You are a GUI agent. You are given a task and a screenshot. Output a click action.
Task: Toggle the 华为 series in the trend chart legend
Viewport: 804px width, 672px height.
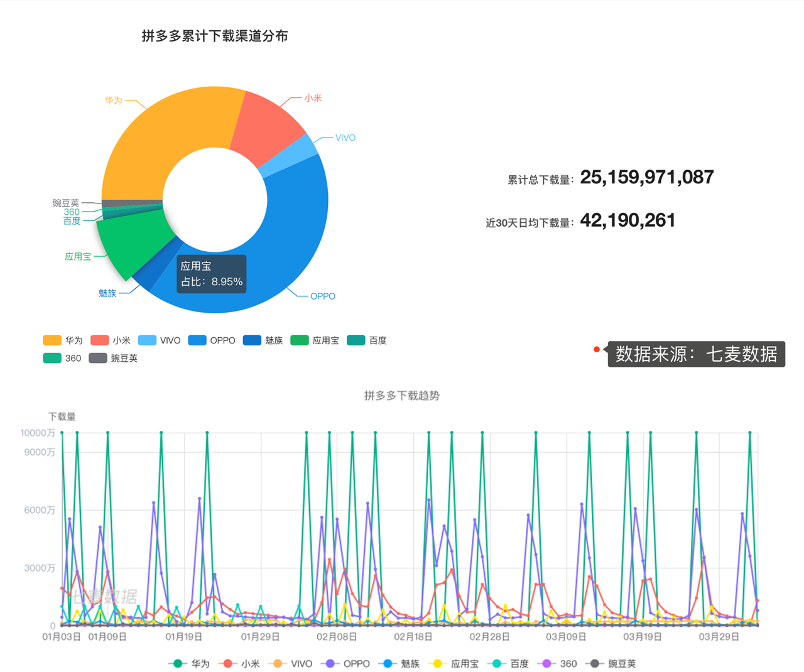coord(190,663)
